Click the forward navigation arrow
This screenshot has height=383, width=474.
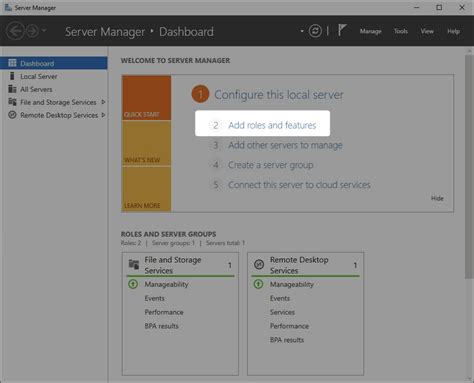click(x=32, y=31)
